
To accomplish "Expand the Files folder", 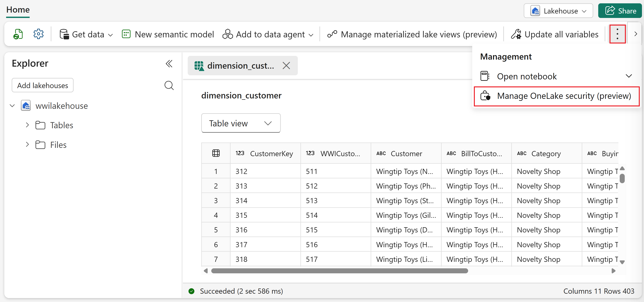I will 27,144.
